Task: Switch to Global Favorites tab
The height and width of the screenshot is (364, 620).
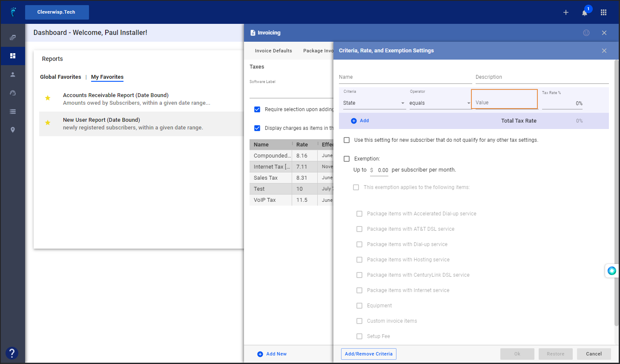Action: [x=60, y=77]
